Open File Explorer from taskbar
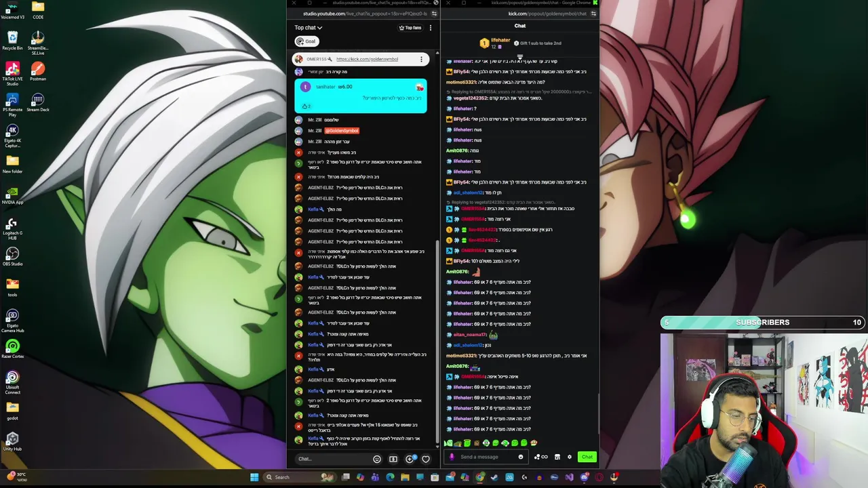The width and height of the screenshot is (868, 488). pos(405,477)
